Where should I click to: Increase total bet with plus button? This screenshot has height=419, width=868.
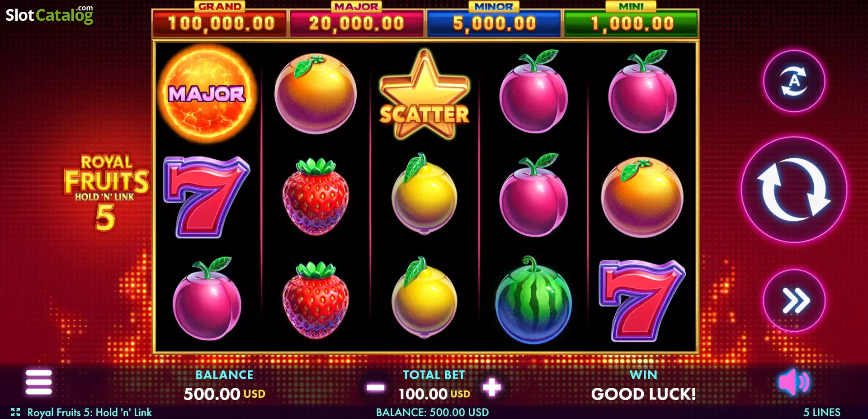tap(492, 387)
